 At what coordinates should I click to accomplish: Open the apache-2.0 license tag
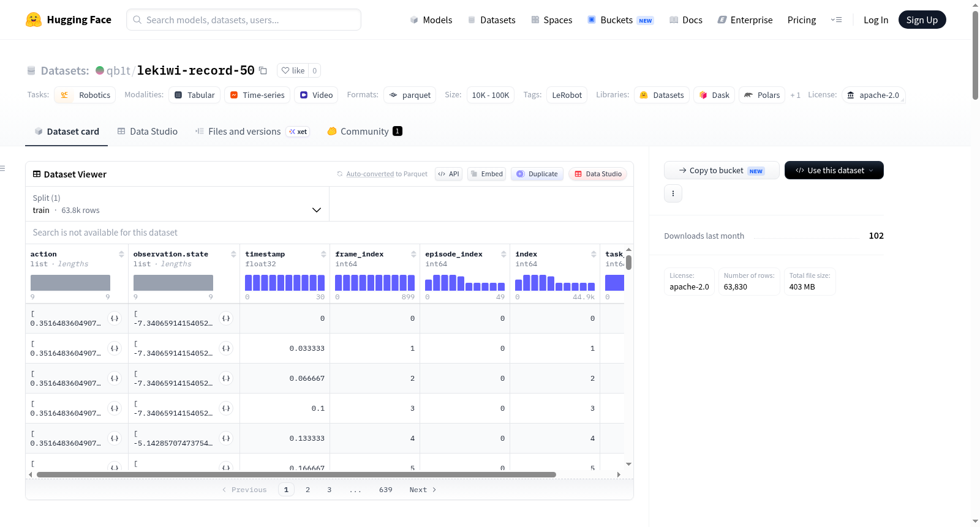[x=873, y=95]
